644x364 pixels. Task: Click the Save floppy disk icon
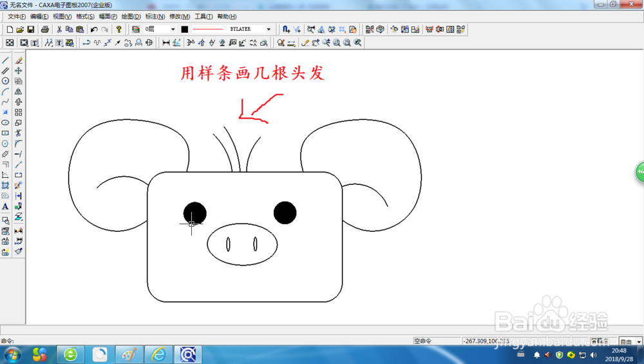point(31,29)
